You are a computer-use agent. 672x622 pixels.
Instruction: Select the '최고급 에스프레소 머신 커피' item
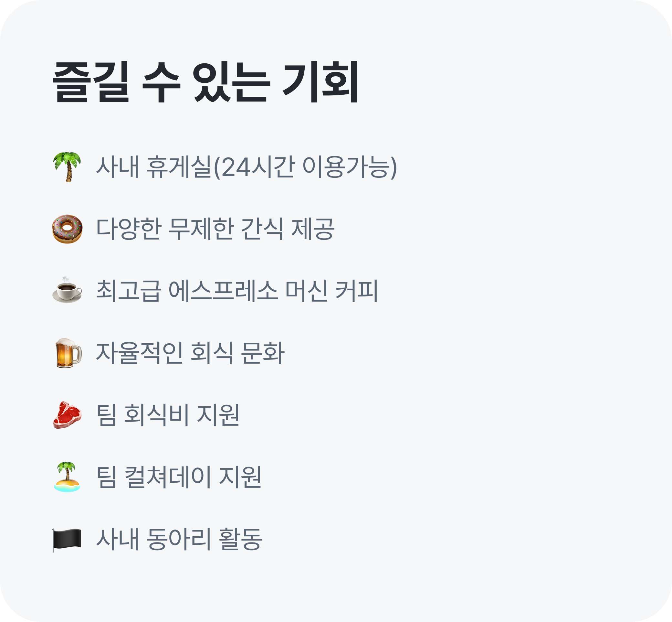(237, 291)
